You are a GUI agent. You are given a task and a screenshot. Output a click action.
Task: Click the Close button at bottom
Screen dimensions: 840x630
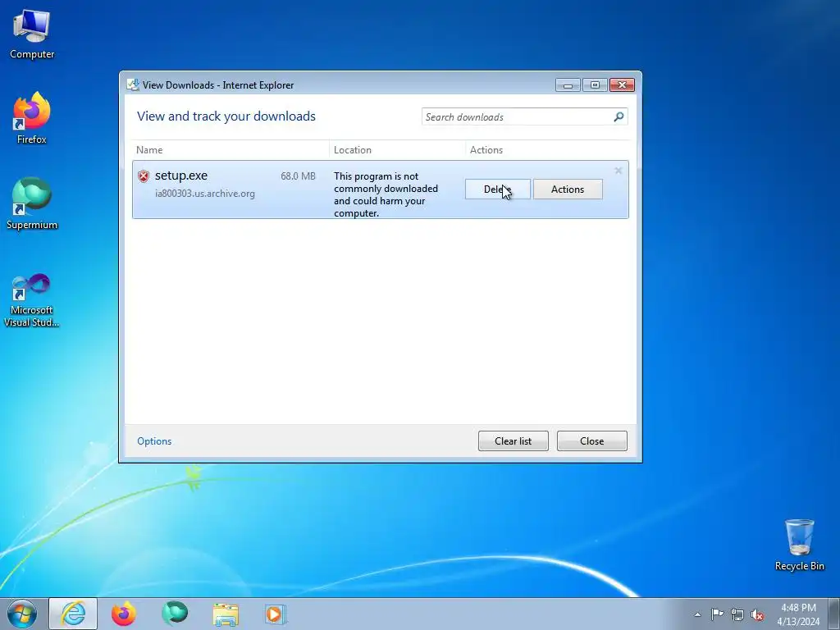click(x=592, y=441)
